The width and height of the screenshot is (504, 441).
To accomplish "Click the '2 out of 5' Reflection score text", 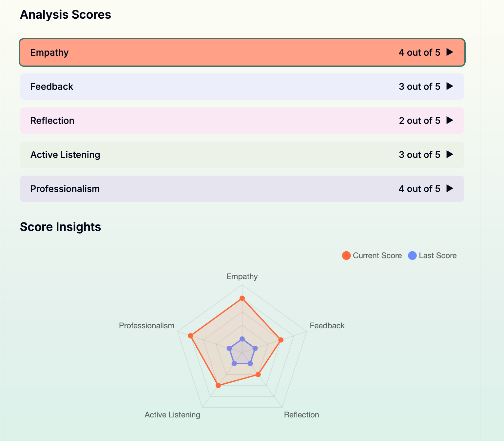I will 419,121.
